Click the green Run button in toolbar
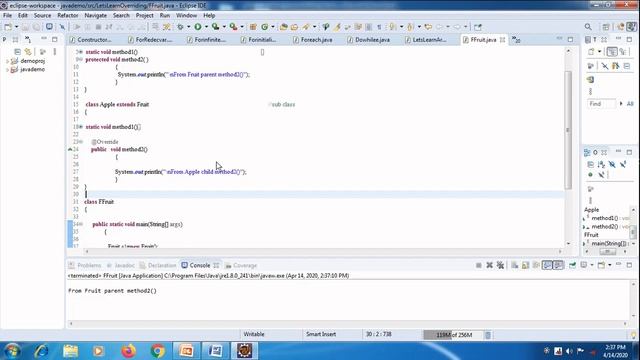Viewport: 640px width, 360px height. [x=198, y=27]
